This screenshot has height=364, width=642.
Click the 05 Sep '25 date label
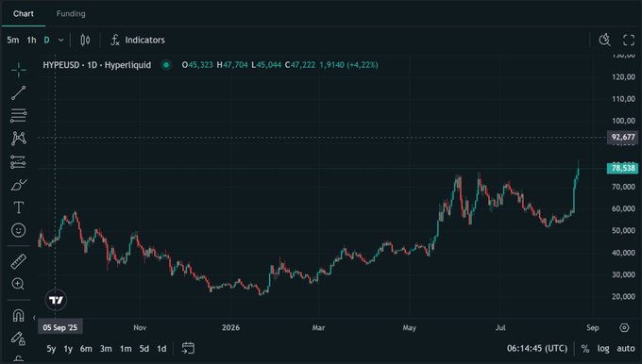[x=60, y=327]
